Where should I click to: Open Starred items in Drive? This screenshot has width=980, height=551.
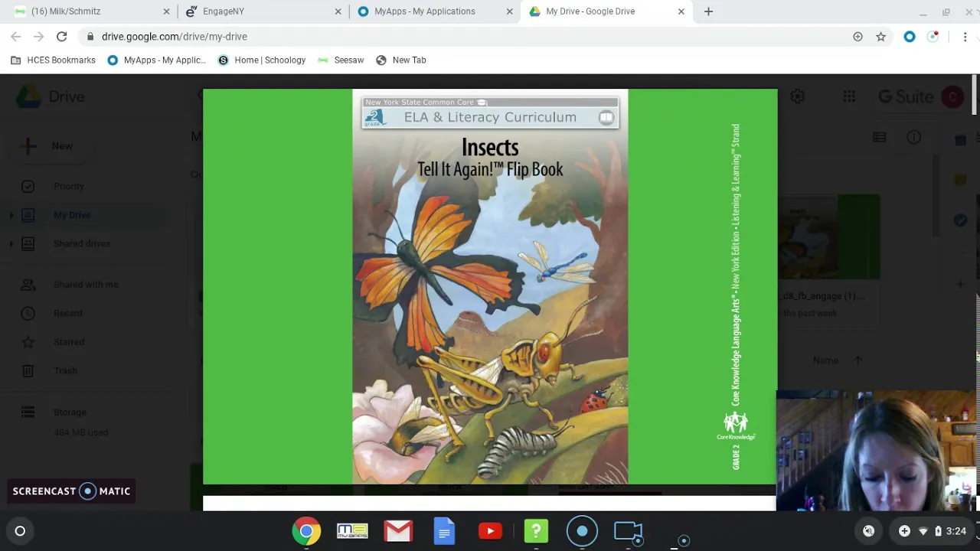[69, 342]
